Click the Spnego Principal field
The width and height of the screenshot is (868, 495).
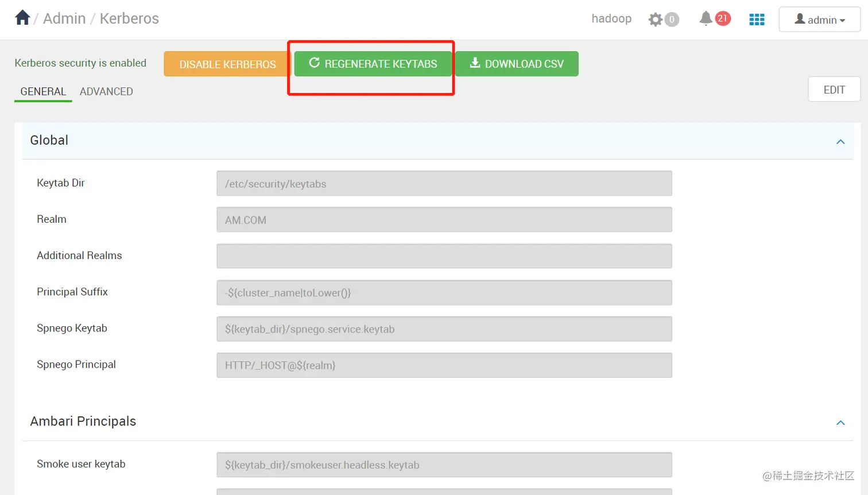coord(444,365)
